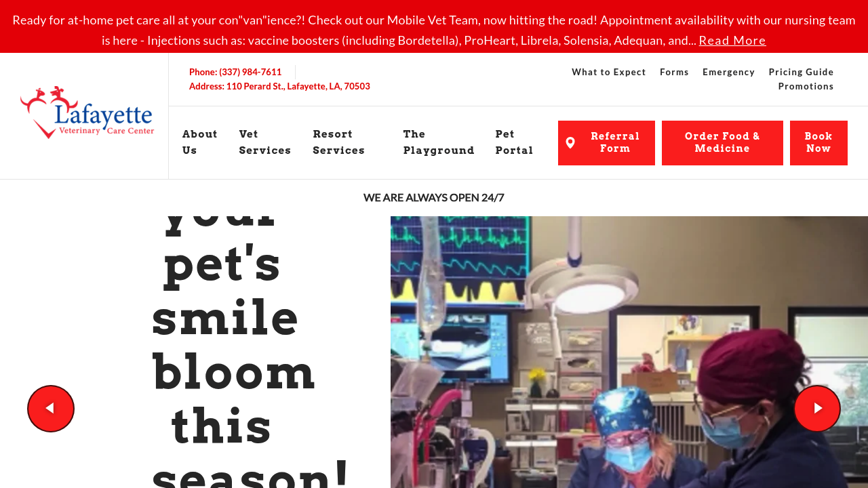Click the Lafayette Veterinary Care Center logo

click(x=87, y=113)
